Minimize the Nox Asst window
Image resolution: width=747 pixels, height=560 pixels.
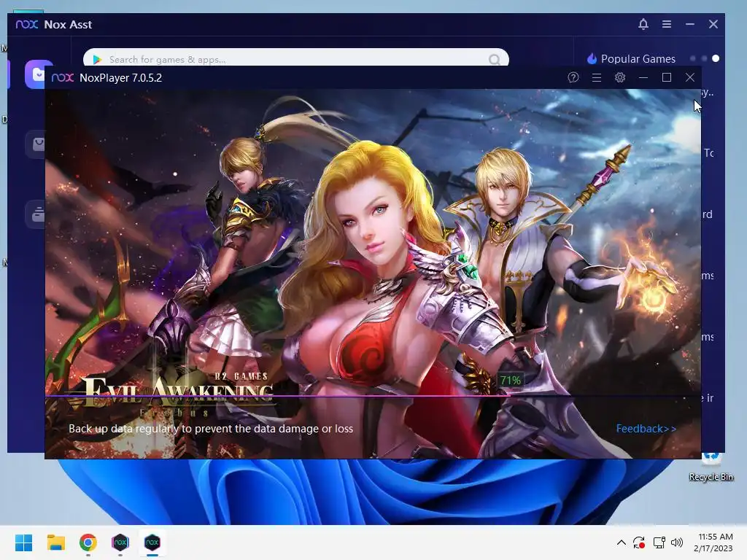click(690, 24)
